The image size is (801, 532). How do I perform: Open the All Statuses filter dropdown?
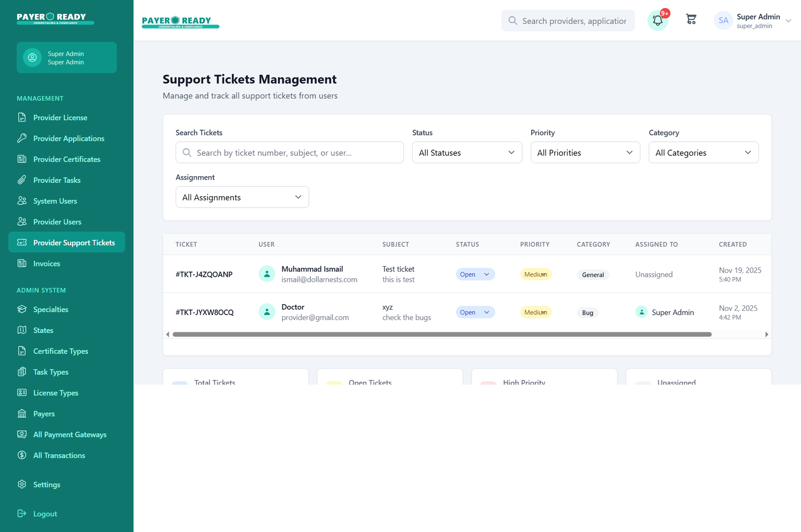[x=467, y=153]
